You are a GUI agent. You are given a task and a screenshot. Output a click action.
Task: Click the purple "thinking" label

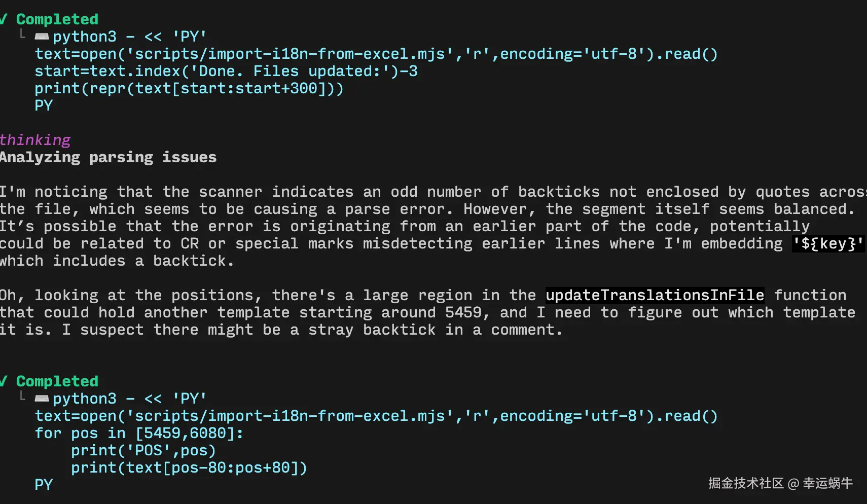tap(35, 140)
